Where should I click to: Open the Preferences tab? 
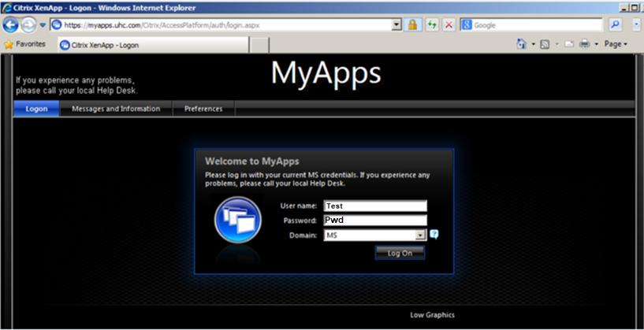pos(203,109)
